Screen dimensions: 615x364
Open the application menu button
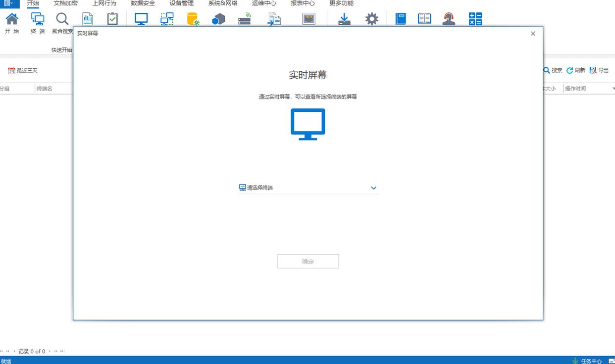click(9, 3)
